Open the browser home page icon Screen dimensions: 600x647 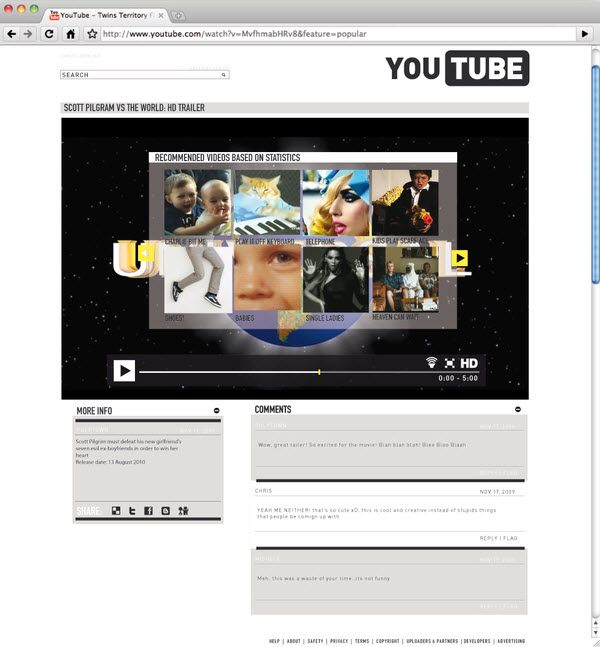[x=71, y=34]
